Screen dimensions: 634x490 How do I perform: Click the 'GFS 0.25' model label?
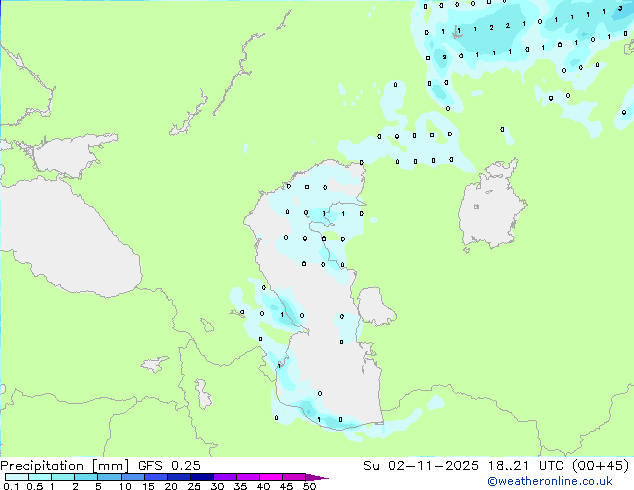point(169,466)
